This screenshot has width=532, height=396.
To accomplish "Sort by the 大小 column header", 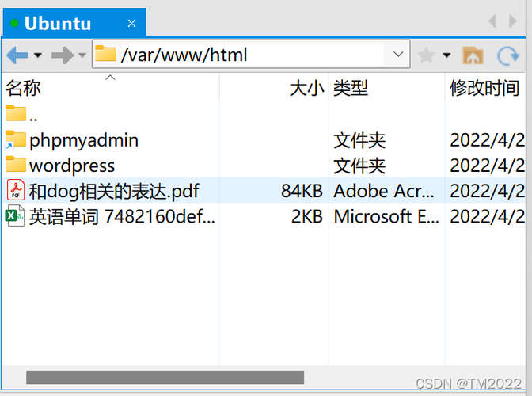I will click(274, 88).
